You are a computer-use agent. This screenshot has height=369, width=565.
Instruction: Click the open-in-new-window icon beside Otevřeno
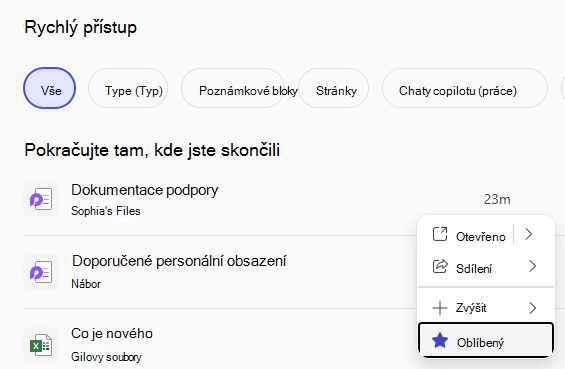pyautogui.click(x=440, y=234)
